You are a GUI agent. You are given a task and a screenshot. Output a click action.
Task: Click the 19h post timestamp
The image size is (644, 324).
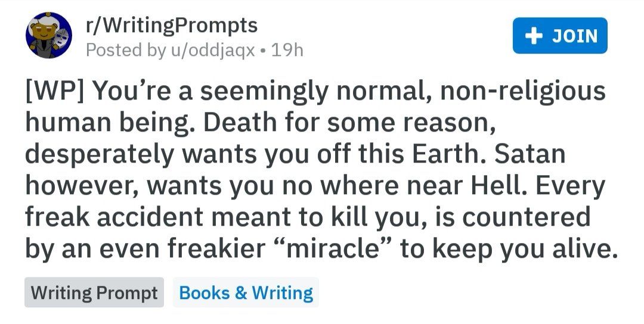tap(287, 49)
